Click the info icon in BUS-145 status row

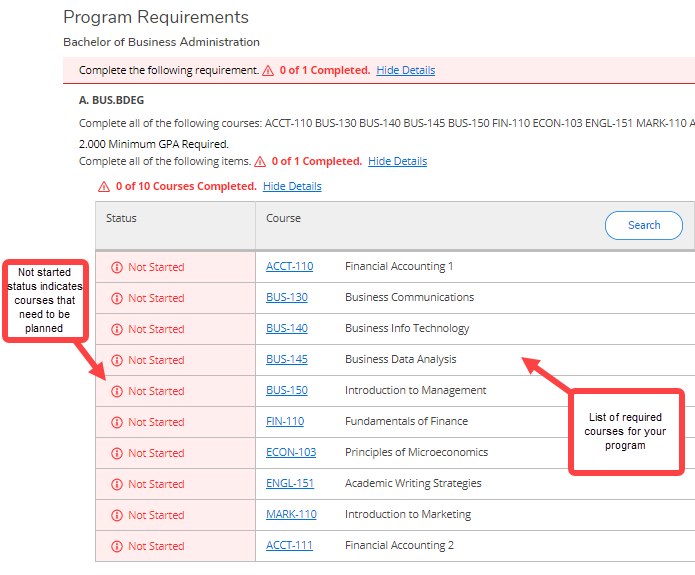(117, 360)
